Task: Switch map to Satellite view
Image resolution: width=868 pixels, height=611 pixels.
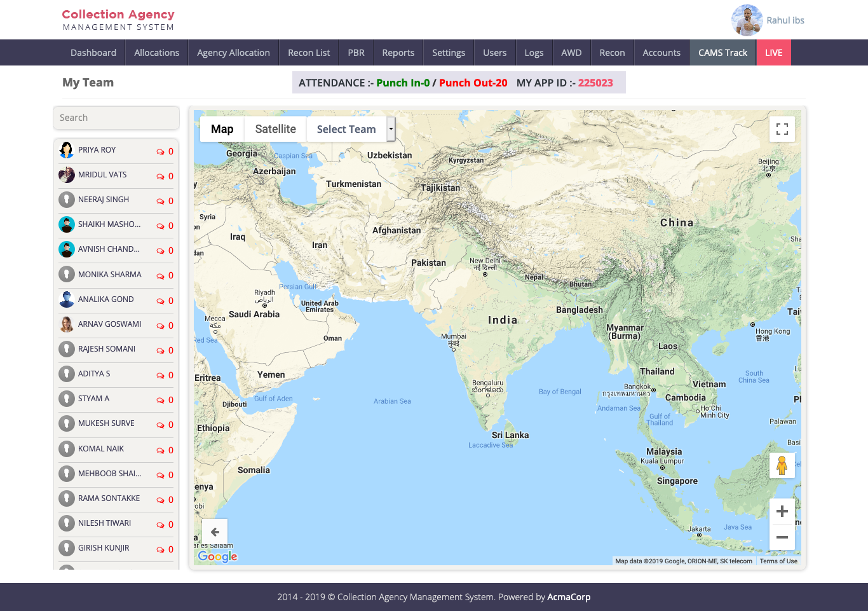Action: 275,129
